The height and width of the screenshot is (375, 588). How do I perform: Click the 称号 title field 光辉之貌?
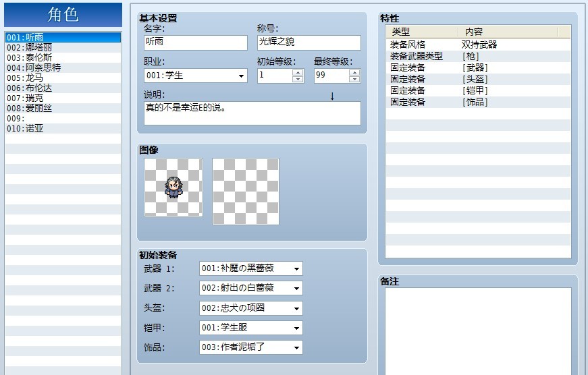coord(309,42)
